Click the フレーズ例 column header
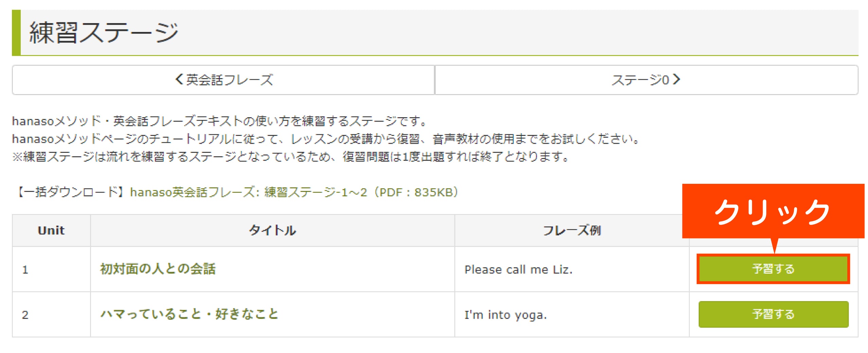This screenshot has height=353, width=868. coord(572,230)
